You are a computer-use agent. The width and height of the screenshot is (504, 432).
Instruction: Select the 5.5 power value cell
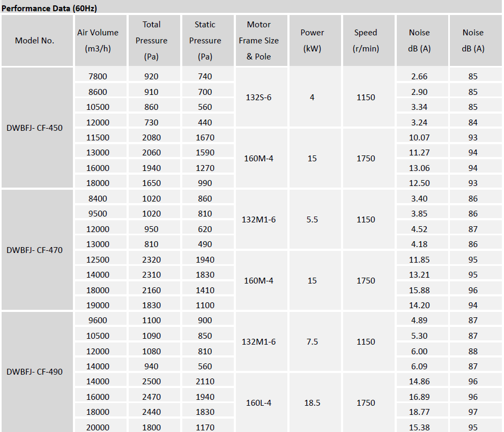pos(312,220)
